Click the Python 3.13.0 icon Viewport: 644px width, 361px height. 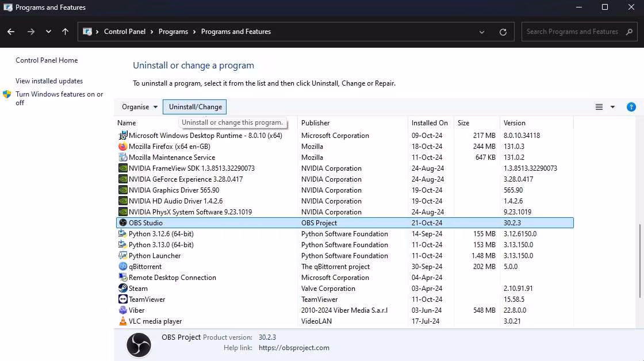tap(123, 244)
